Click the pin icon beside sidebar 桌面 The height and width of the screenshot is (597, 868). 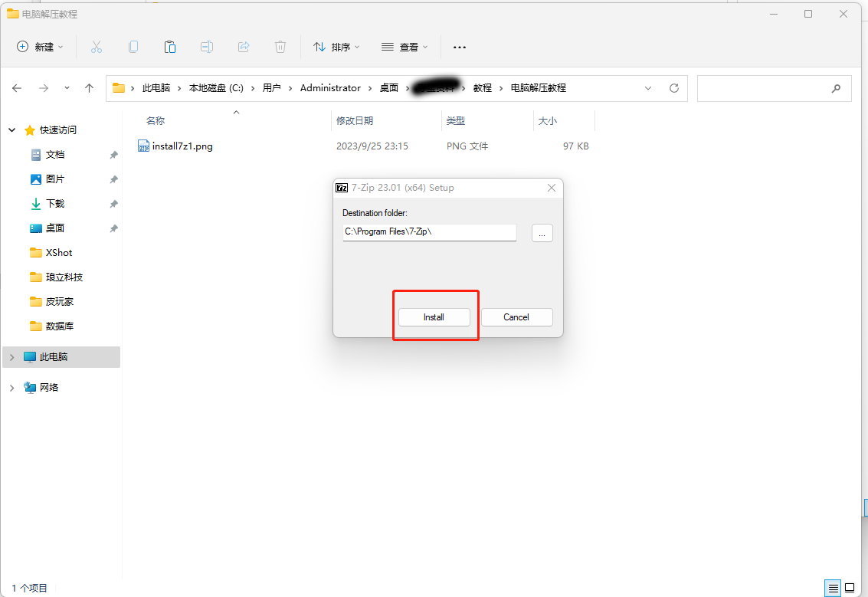(113, 228)
